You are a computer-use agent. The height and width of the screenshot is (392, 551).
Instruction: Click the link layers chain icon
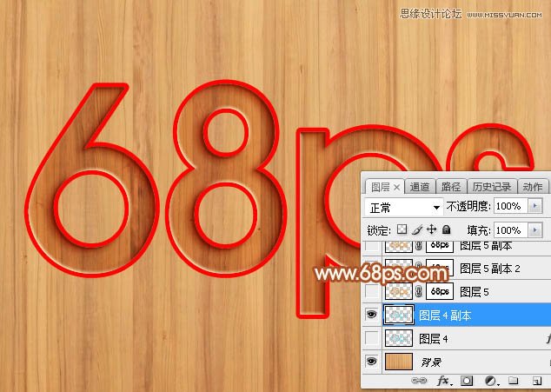click(419, 381)
